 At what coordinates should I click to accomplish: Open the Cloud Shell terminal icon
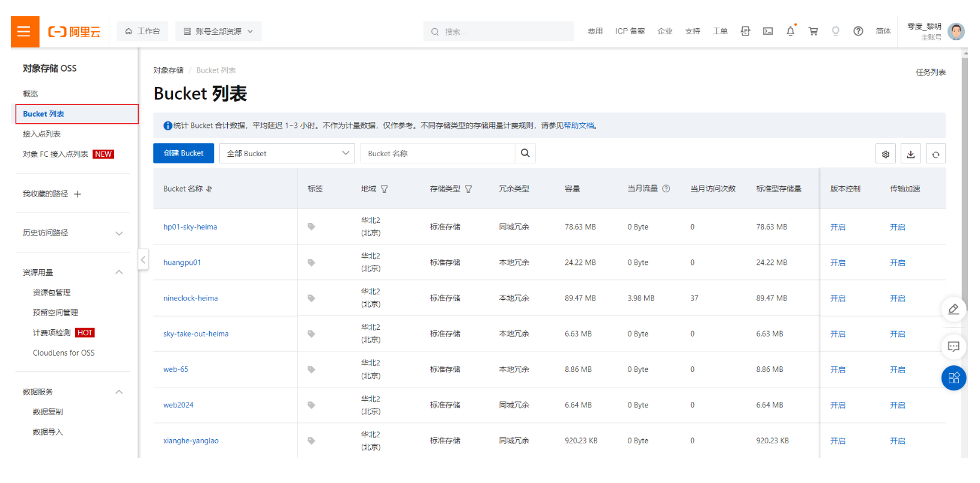[x=768, y=31]
